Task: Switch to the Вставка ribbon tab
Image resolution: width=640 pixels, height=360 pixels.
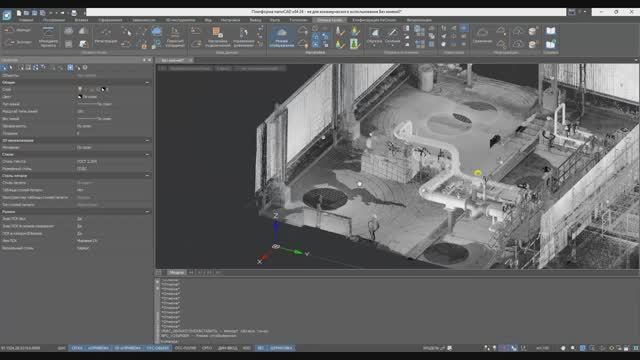Action: (81, 20)
